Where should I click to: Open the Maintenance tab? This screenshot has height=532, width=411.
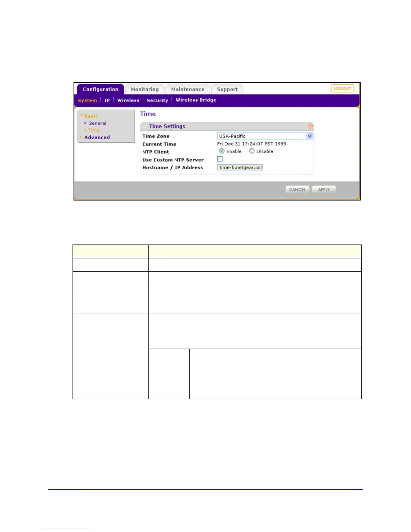pyautogui.click(x=188, y=89)
